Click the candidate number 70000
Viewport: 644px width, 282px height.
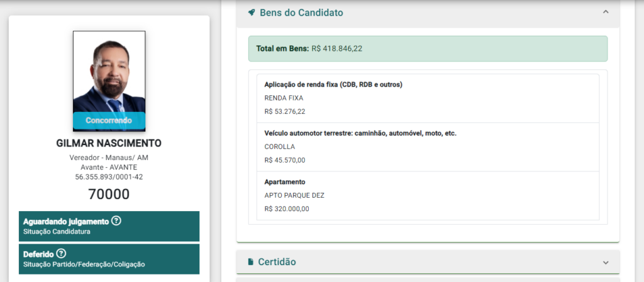(109, 194)
